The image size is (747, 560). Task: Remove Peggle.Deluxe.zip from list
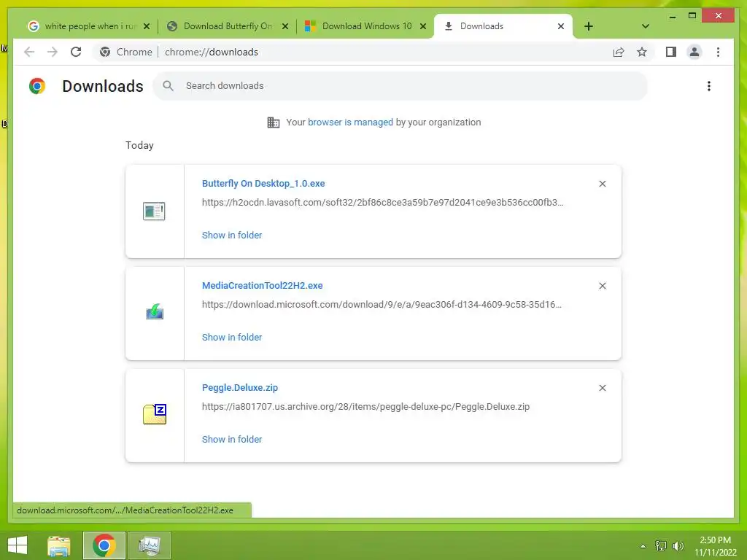click(x=602, y=388)
